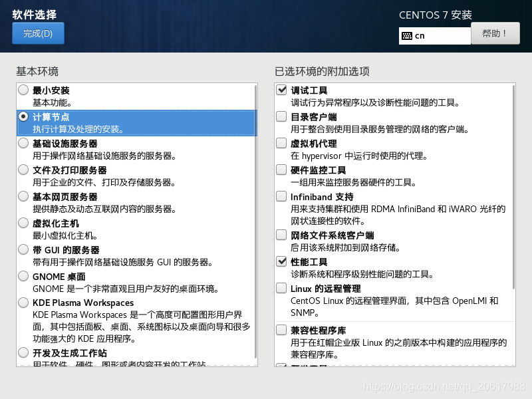
Task: Select the 虚拟化主机 radio button
Action: pyautogui.click(x=23, y=223)
